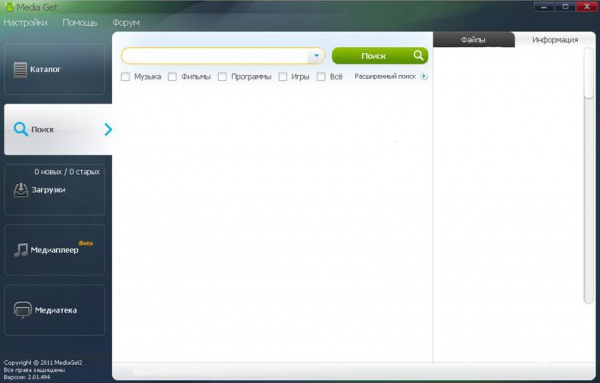Expand advanced search via blue arrow icon
600x383 pixels.
click(424, 76)
